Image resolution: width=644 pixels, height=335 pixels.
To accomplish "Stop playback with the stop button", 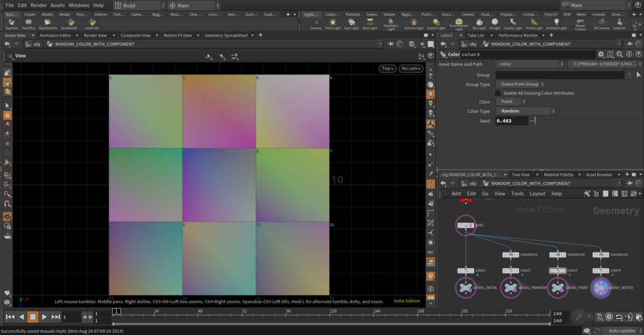I will [32, 317].
